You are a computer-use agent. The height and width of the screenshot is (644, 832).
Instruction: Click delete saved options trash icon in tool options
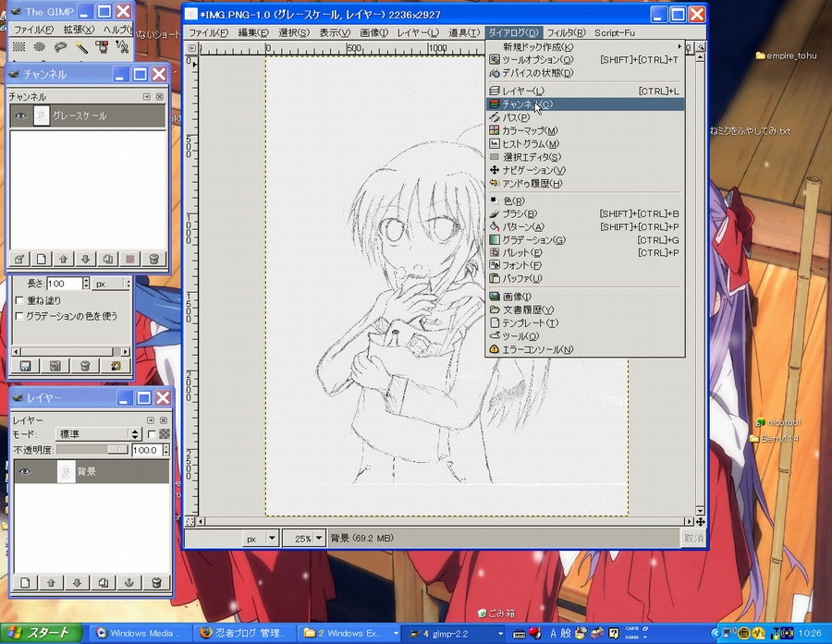click(85, 366)
